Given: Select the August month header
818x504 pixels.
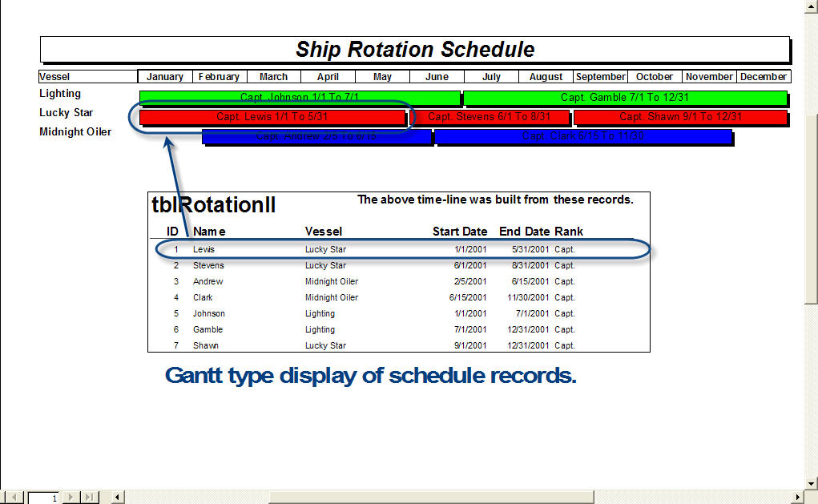Looking at the screenshot, I should (x=546, y=77).
